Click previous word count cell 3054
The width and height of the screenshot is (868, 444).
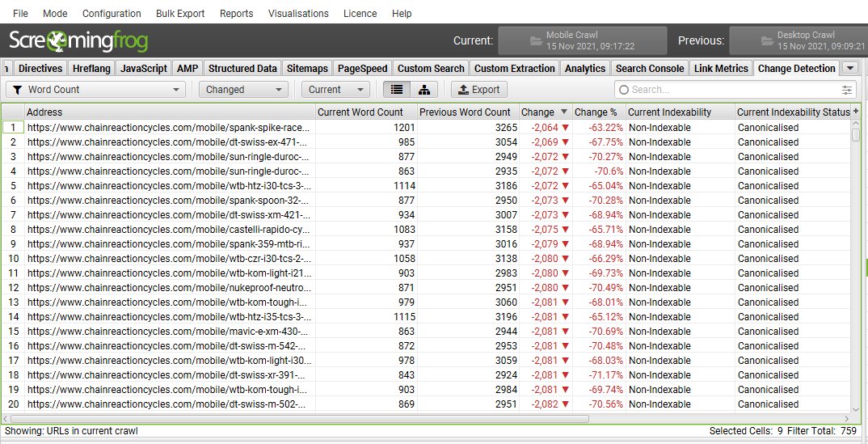[468, 142]
